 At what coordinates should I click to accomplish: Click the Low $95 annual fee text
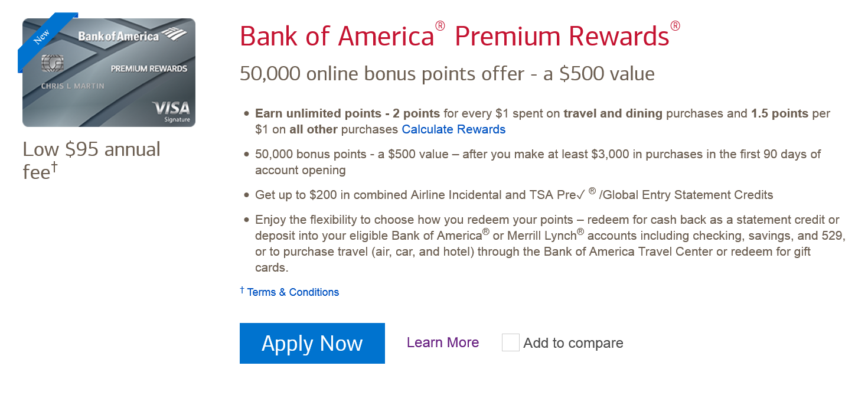click(x=92, y=159)
